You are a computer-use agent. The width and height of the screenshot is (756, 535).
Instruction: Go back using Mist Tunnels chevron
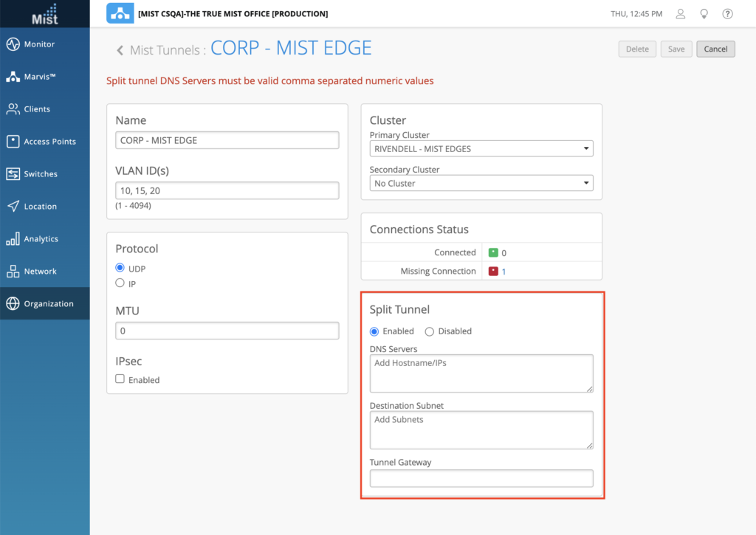click(x=120, y=50)
